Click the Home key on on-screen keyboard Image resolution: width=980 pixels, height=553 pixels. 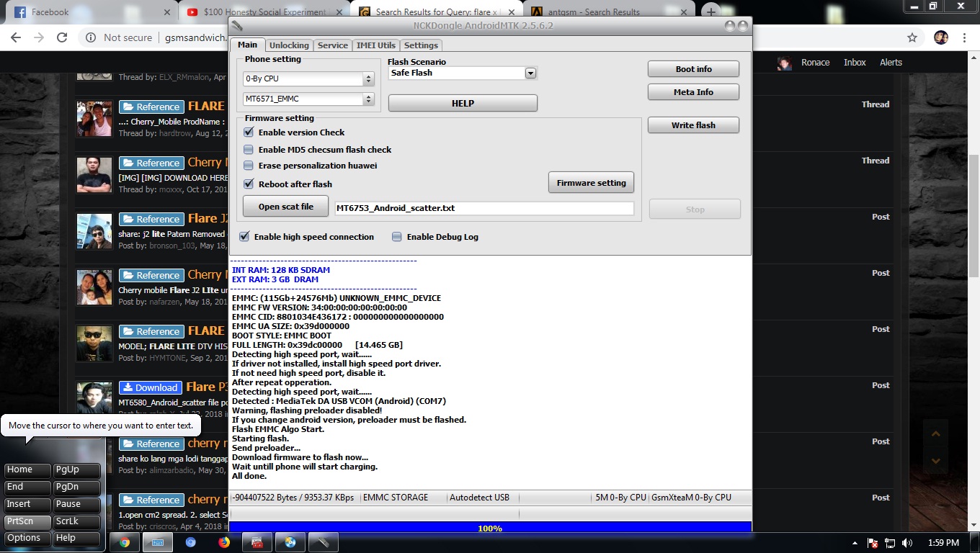coord(27,470)
